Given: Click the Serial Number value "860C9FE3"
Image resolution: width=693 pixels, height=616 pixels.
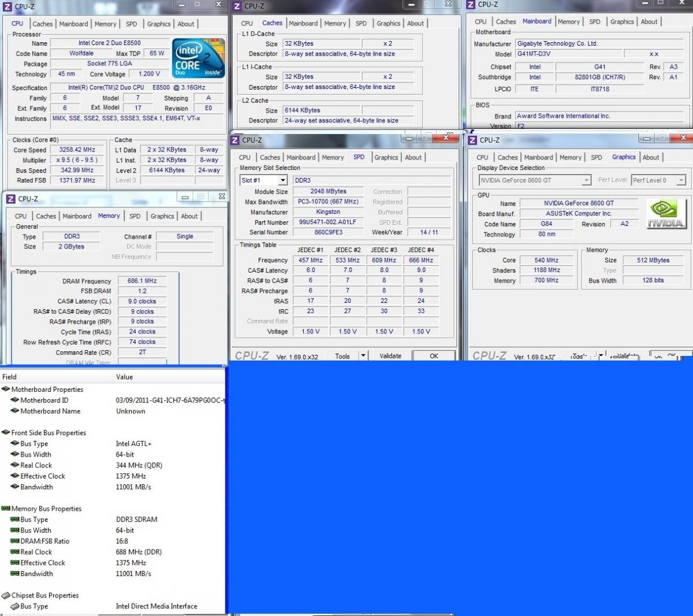Looking at the screenshot, I should tap(328, 232).
